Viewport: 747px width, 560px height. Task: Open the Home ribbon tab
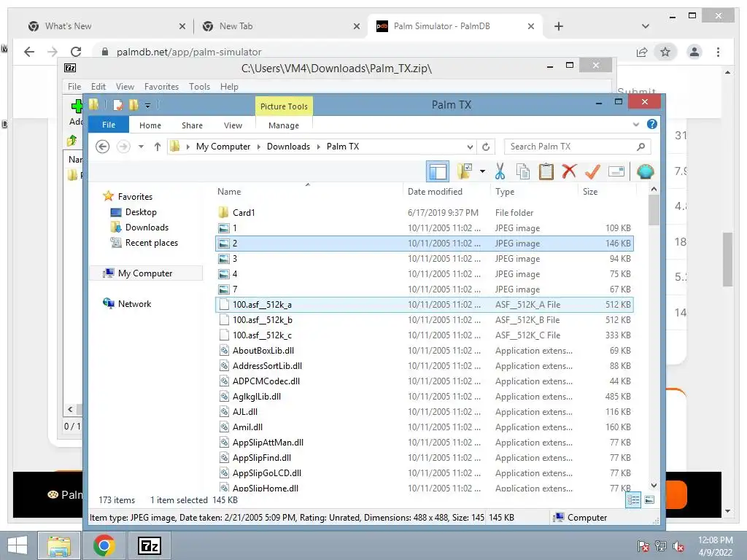click(x=150, y=125)
